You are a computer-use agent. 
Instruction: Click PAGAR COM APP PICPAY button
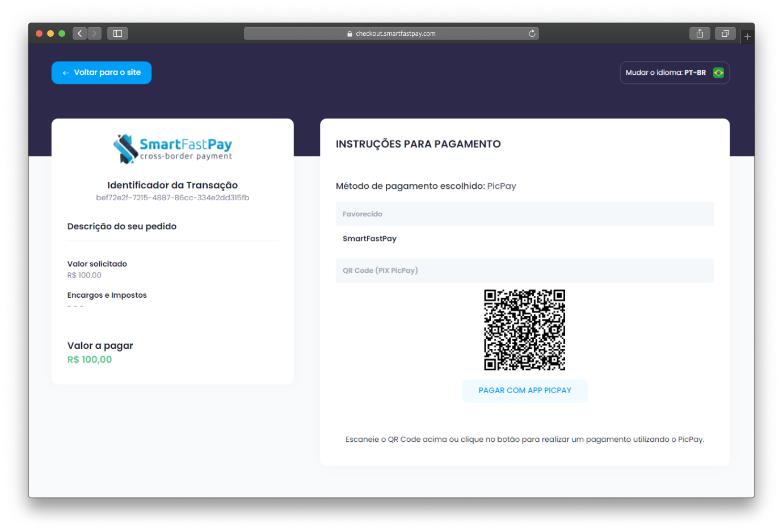525,391
